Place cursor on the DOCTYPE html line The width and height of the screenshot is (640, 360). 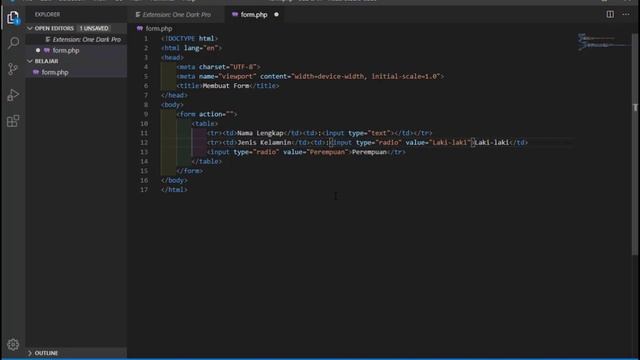pyautogui.click(x=189, y=38)
